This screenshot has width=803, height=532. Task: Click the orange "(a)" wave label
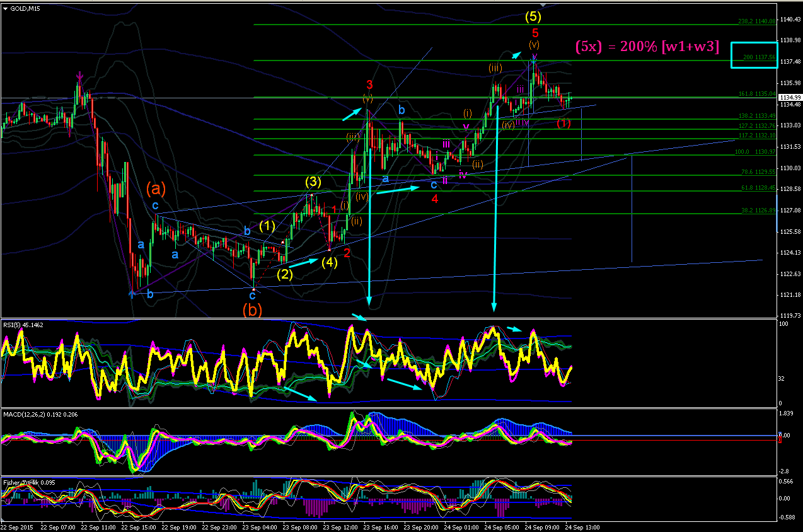156,188
